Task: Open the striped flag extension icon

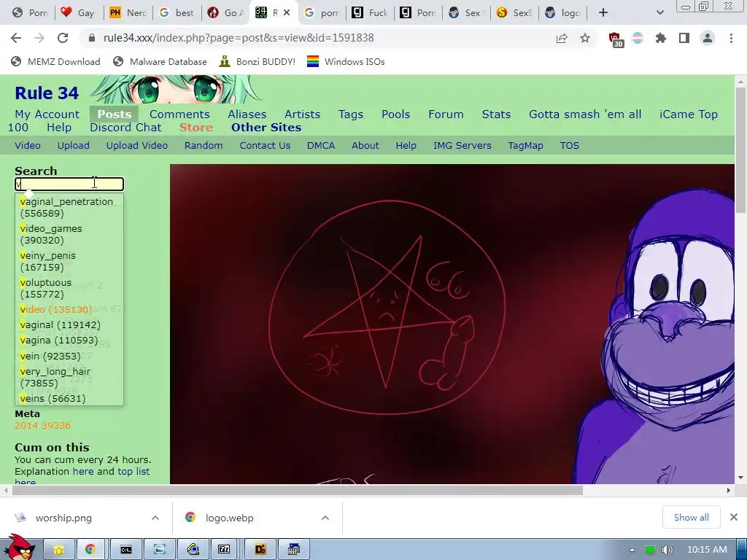Action: pos(638,38)
